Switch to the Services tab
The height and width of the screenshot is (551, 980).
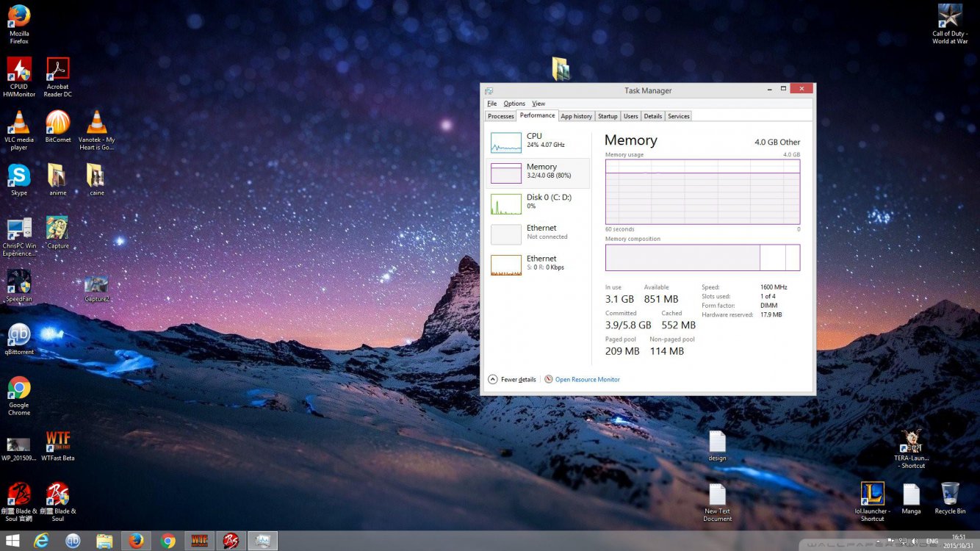click(679, 116)
